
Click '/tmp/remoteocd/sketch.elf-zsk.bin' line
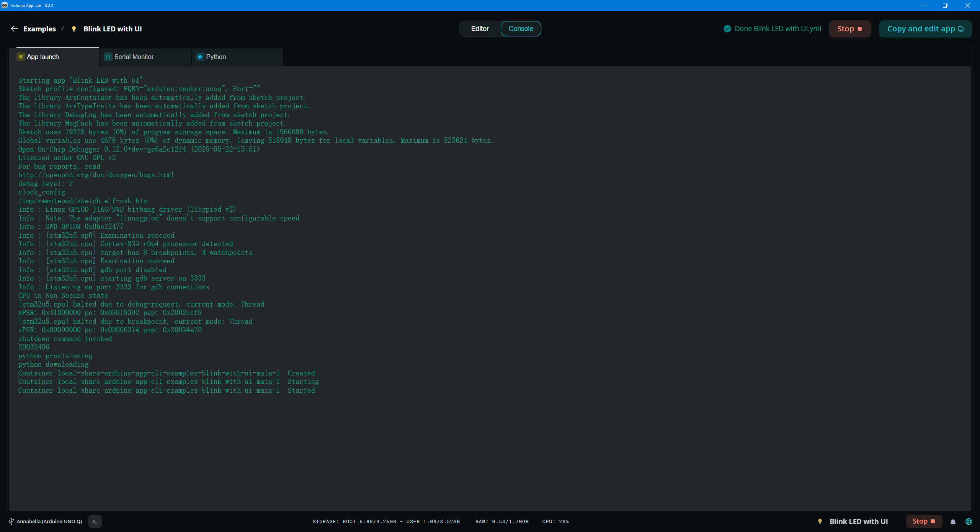[83, 201]
